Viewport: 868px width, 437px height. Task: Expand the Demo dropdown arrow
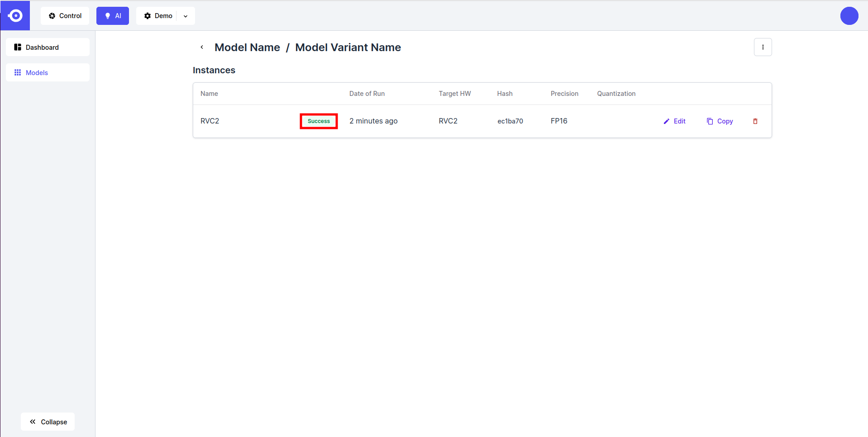tap(186, 16)
